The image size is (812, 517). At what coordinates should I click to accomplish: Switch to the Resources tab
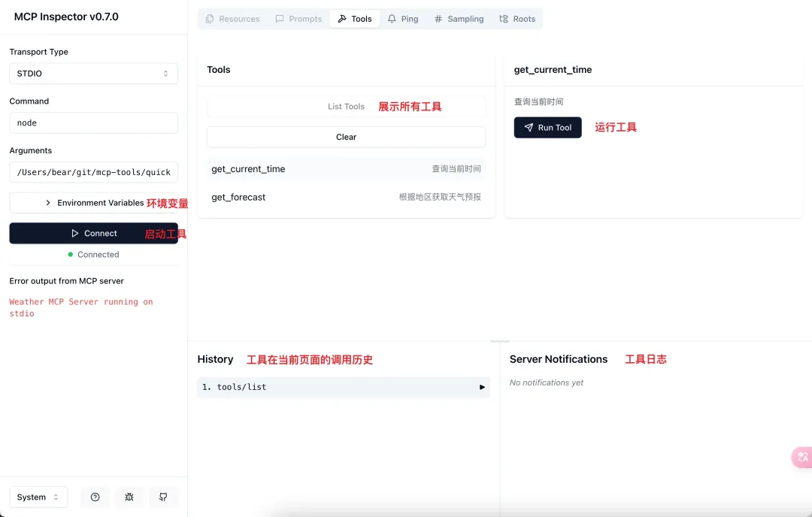tap(232, 19)
